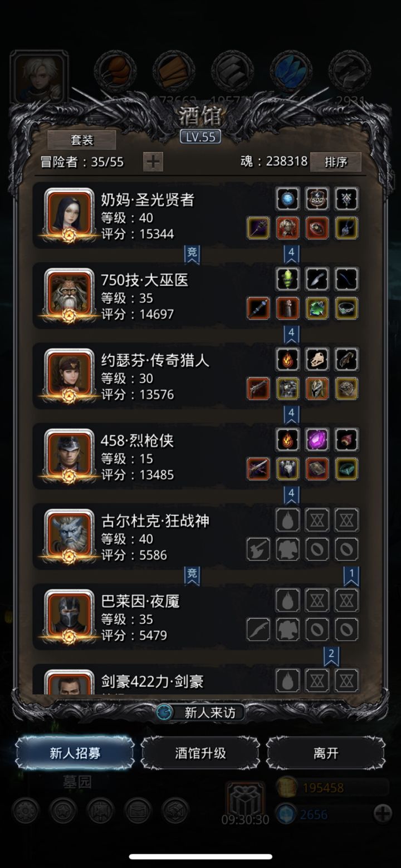Tap the 竞 flag under 奶妈·圣光贤者
The height and width of the screenshot is (868, 401).
point(192,254)
